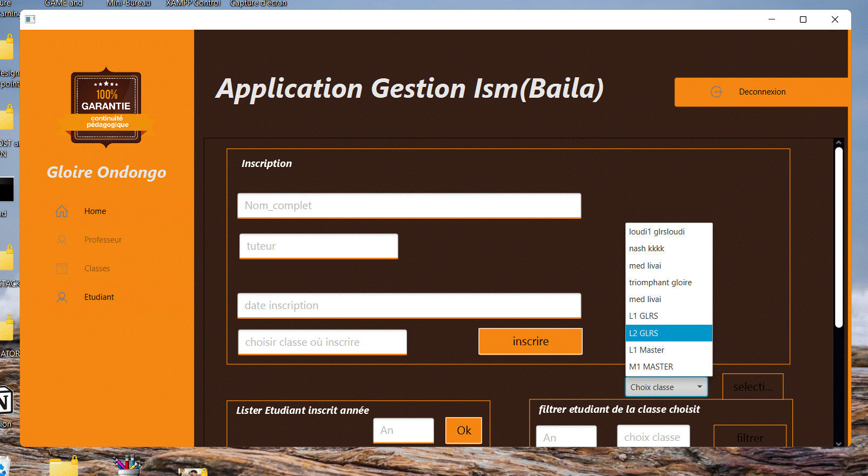The width and height of the screenshot is (868, 476).
Task: Click the Deconnexion logout arrow icon
Action: [x=717, y=92]
